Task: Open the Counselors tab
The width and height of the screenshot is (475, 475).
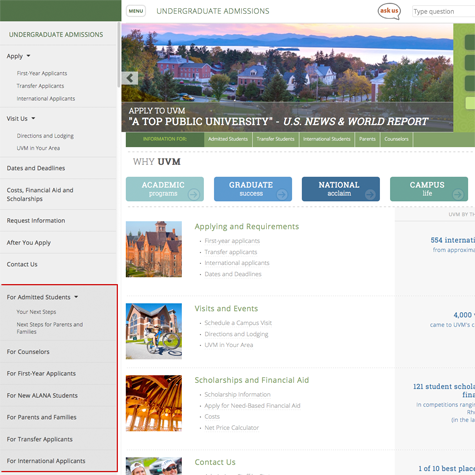Action: [396, 139]
